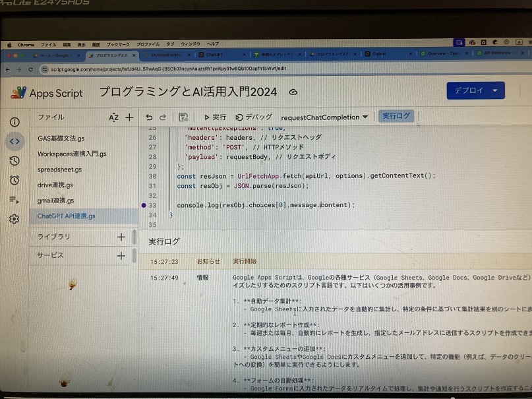Image resolution: width=532 pixels, height=399 pixels.
Task: Toggle the 実行ログ execution log panel
Action: tap(396, 116)
